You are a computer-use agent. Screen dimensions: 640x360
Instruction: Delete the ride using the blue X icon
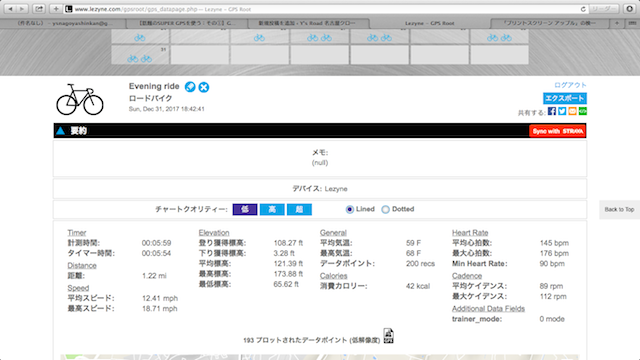(x=204, y=87)
